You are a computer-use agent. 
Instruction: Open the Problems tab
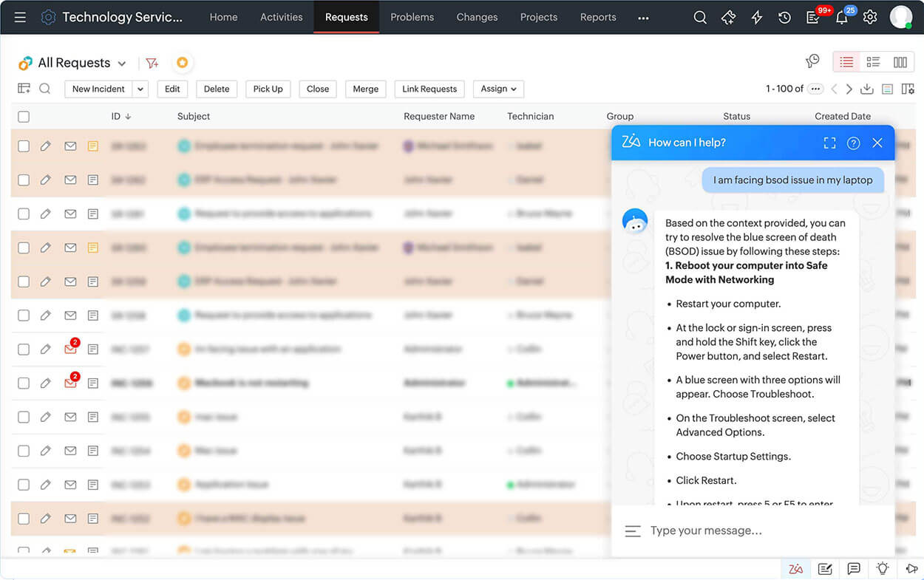coord(412,17)
